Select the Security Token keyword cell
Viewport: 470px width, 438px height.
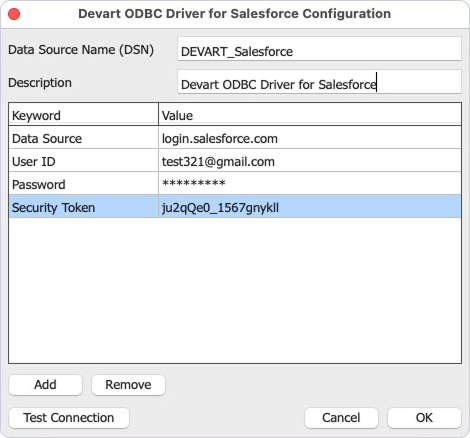(x=83, y=207)
